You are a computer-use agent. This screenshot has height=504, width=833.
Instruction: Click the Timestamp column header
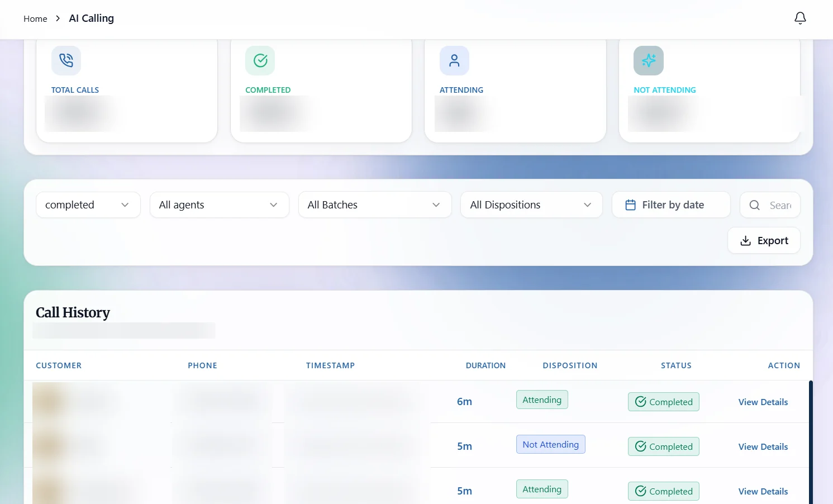click(330, 365)
